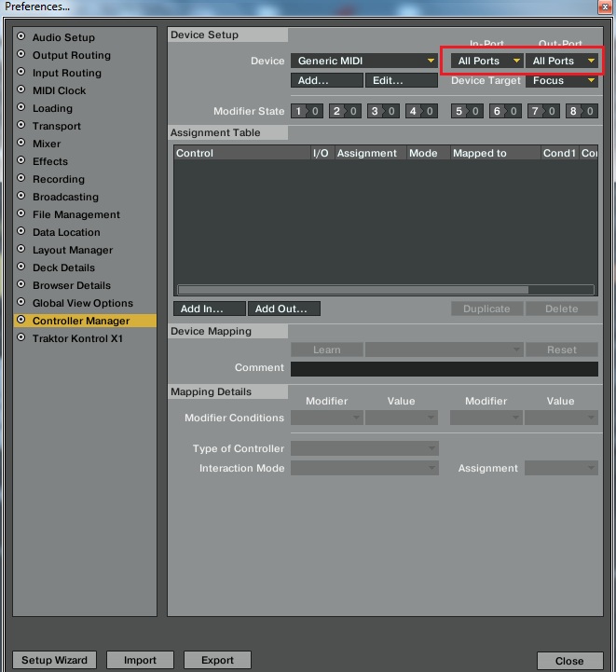The image size is (616, 672).
Task: Click Modifier State 7 indicator
Action: tap(543, 111)
